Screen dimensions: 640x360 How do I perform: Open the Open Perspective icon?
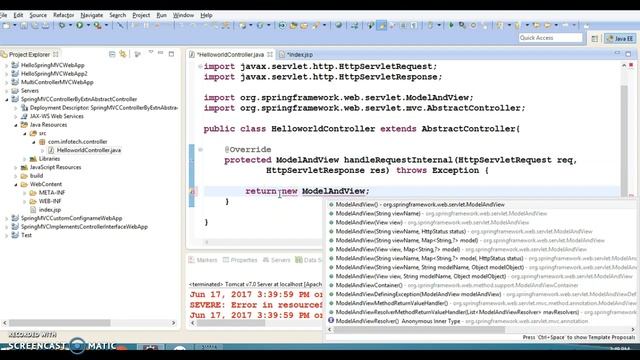(x=595, y=38)
